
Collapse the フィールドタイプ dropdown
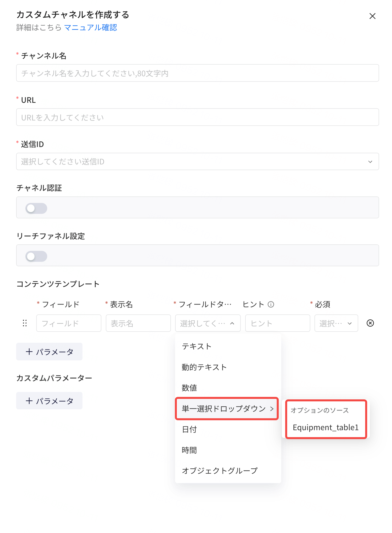(208, 323)
